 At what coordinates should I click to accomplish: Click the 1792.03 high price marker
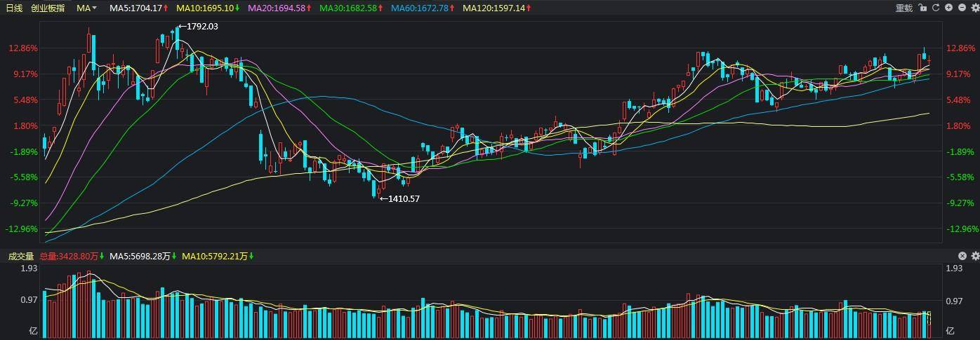tap(197, 26)
